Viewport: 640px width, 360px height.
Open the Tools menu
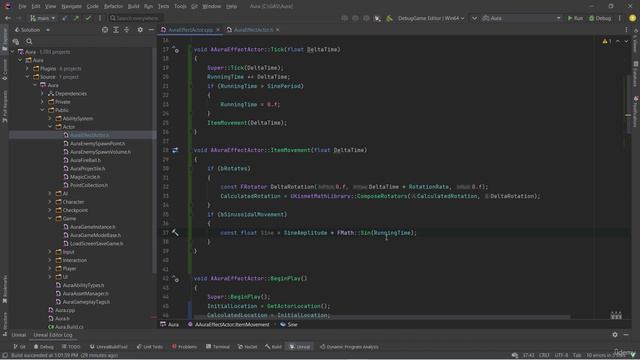point(180,7)
